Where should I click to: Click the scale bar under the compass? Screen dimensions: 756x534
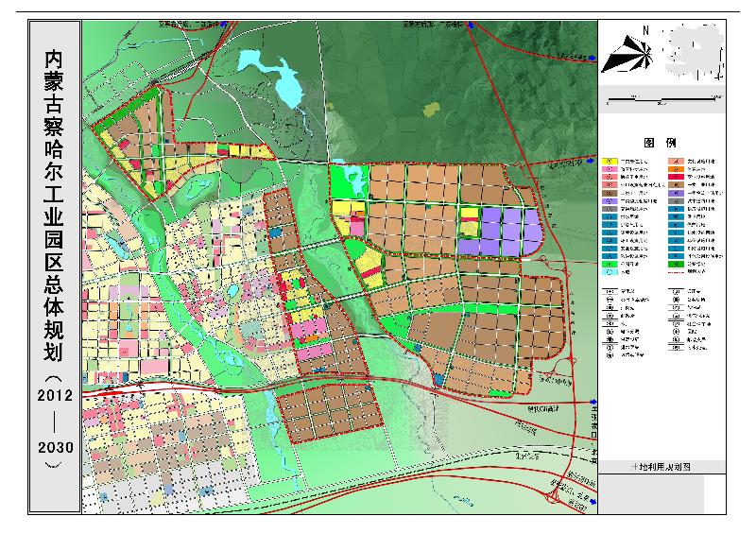[664, 98]
